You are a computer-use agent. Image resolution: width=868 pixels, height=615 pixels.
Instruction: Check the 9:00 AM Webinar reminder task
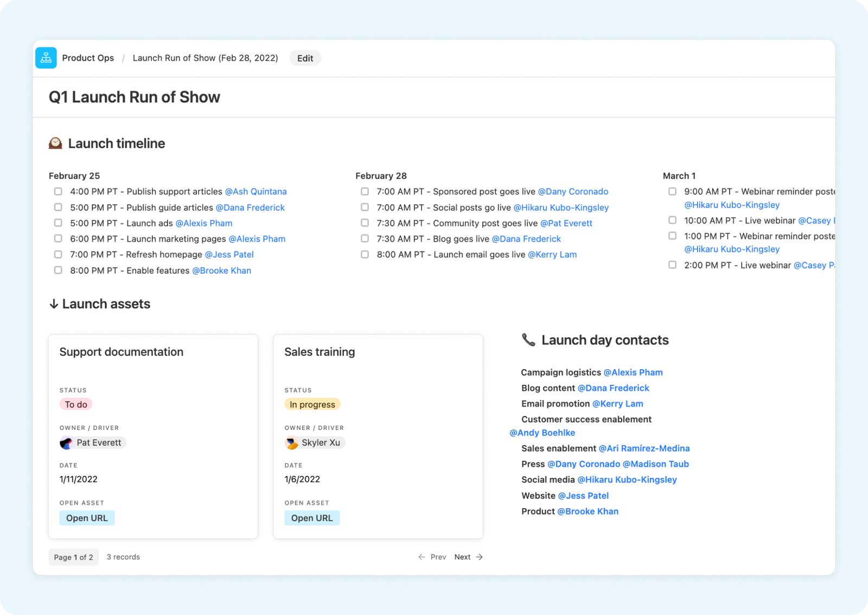673,192
